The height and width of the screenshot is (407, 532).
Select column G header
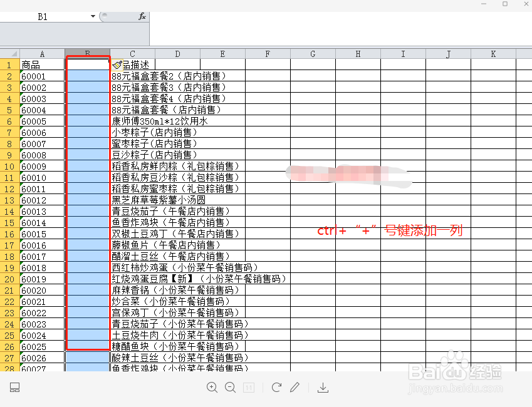(313, 54)
